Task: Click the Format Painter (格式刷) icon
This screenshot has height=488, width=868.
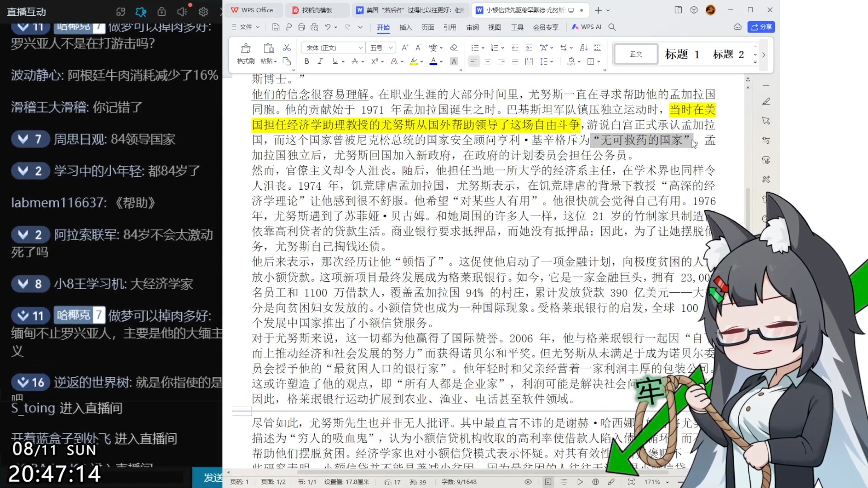Action: 245,48
